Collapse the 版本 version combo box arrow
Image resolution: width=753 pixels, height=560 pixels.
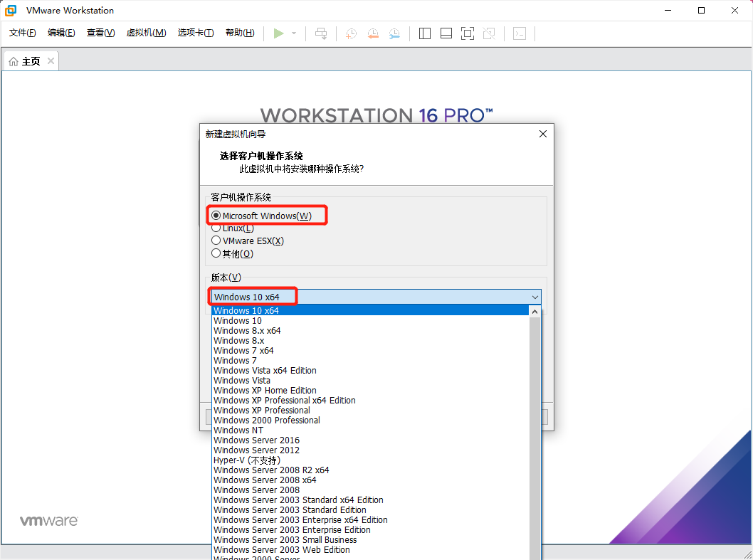point(535,297)
